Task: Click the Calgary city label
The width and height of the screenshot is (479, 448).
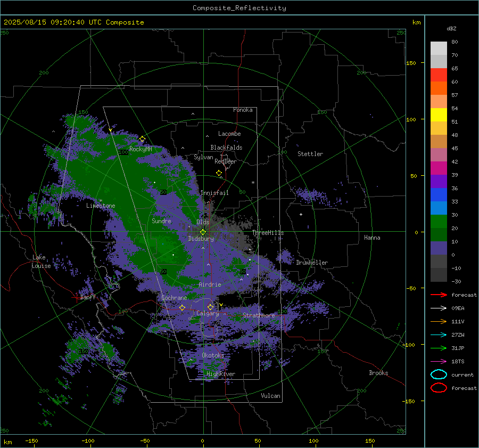Action: click(208, 313)
